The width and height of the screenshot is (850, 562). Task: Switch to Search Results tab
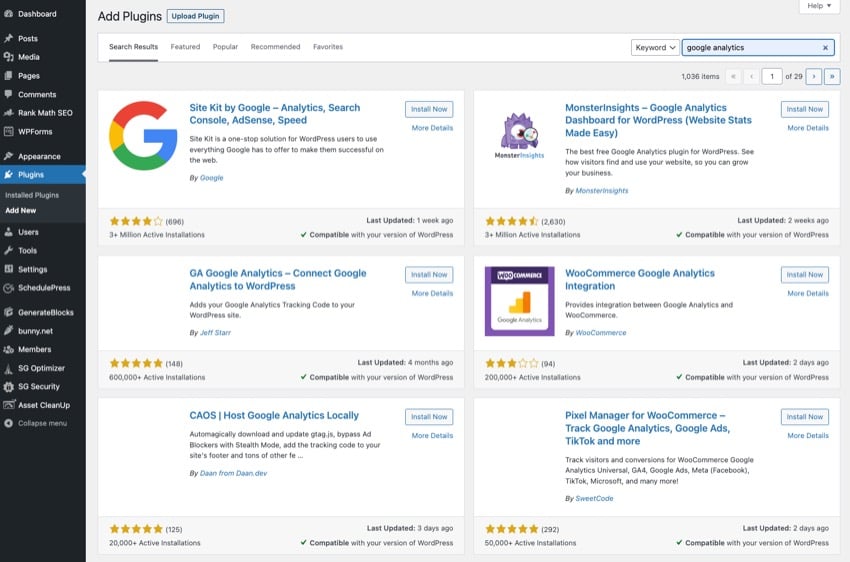click(x=133, y=47)
